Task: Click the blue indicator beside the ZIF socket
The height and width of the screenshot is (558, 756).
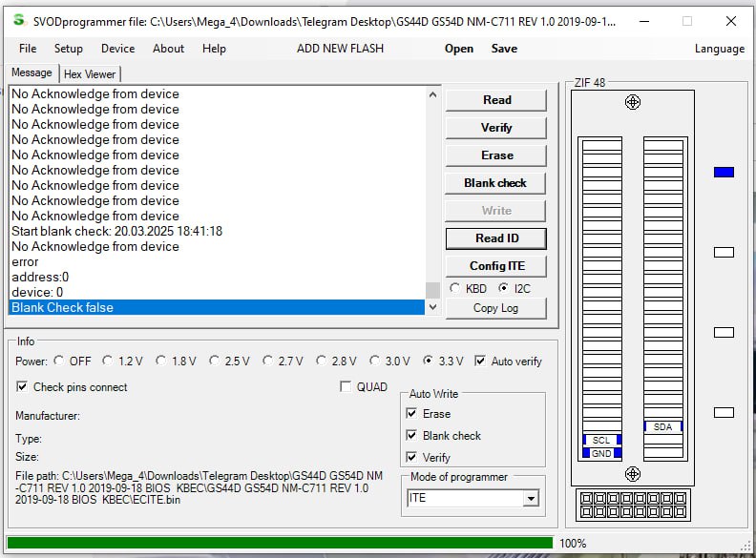Action: [x=724, y=172]
